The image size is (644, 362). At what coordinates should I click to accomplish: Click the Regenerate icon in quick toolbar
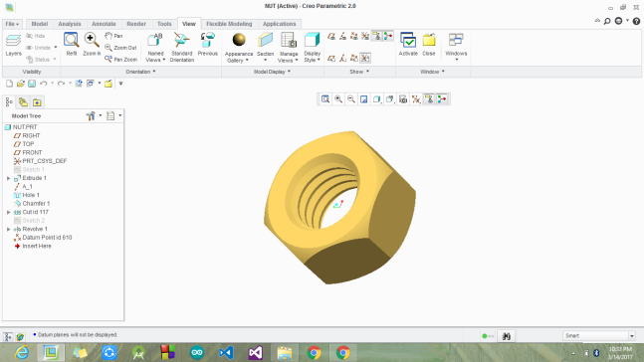[x=79, y=84]
